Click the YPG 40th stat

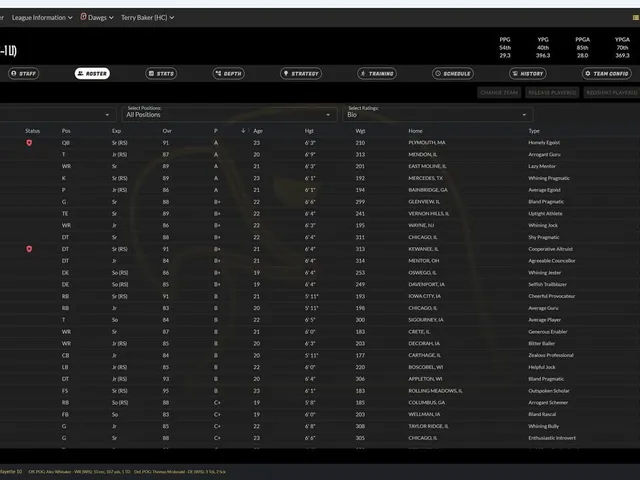pos(543,47)
